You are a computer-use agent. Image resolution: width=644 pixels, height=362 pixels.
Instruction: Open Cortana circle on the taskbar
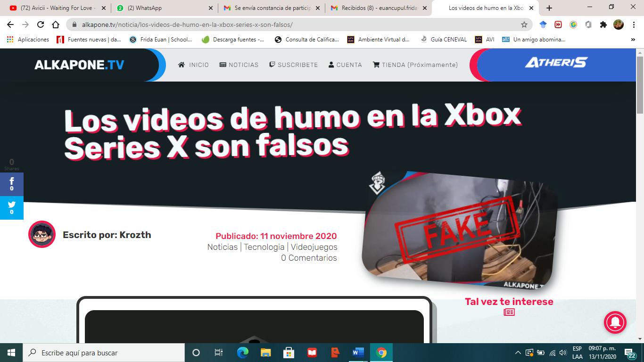coord(196,353)
